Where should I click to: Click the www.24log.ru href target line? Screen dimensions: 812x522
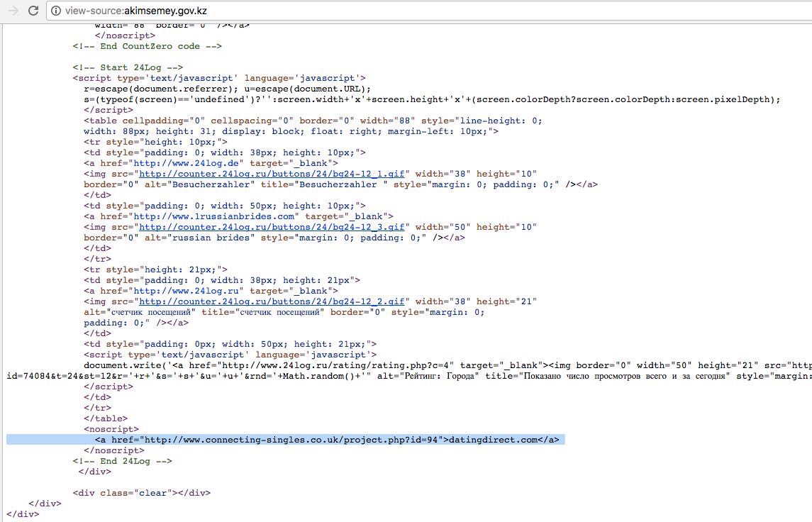[211, 291]
